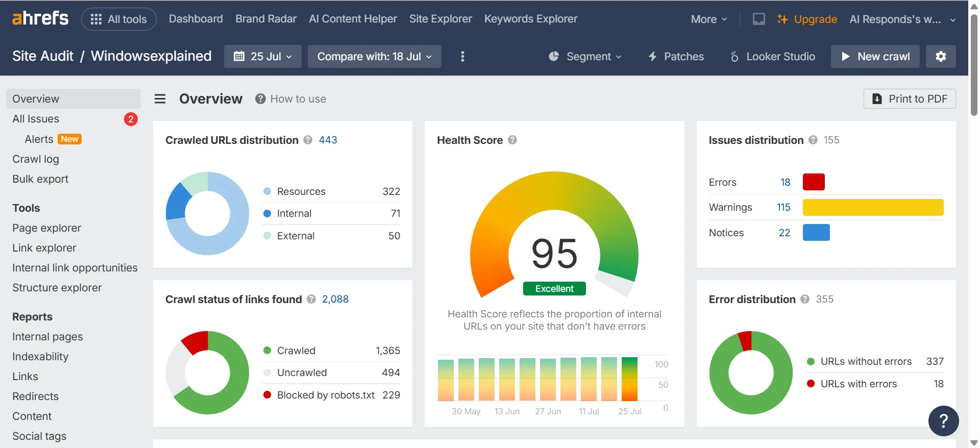Click the Site Audit breadcrumb link
Screen dimensions: 980x448
coord(43,56)
